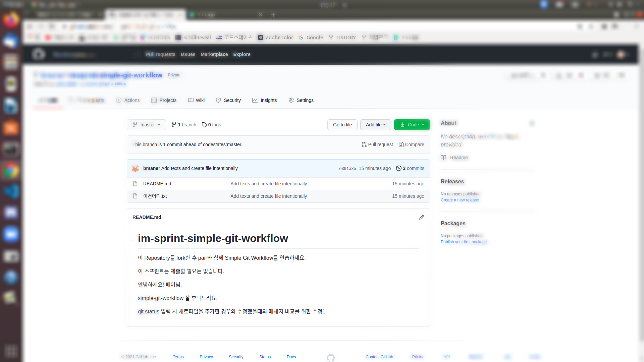Click the tag icon beside "0 tags"
The image size is (644, 362).
click(204, 125)
